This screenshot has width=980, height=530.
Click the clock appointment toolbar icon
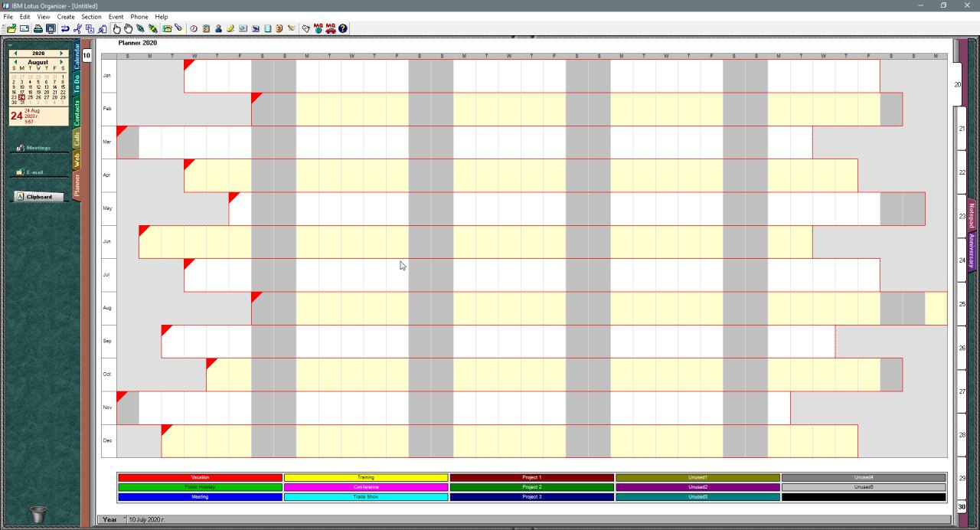pos(194,28)
